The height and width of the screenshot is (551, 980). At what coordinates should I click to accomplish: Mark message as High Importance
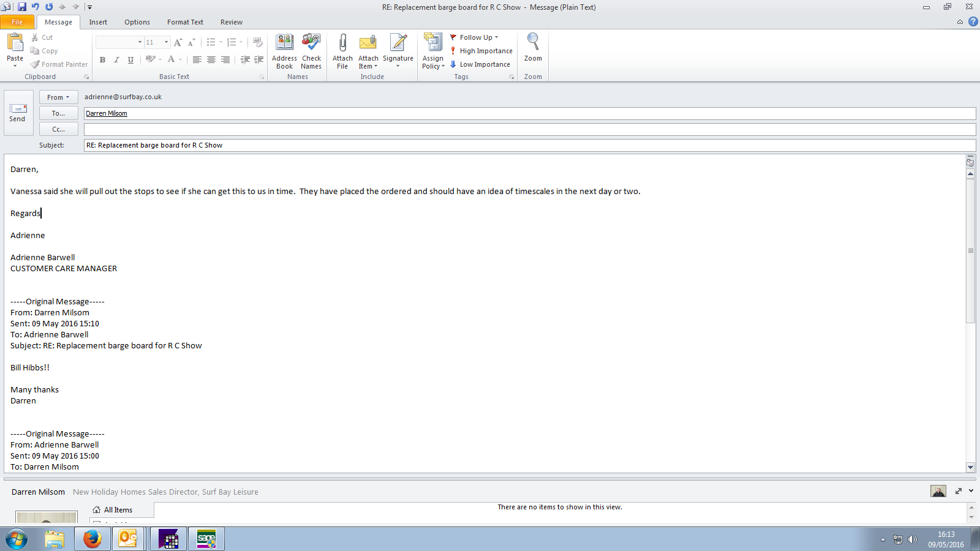click(x=481, y=51)
